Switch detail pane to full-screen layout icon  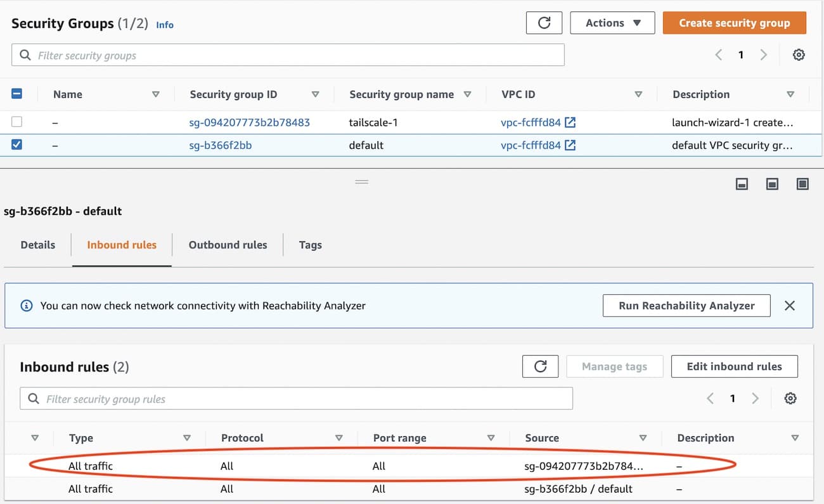point(802,184)
